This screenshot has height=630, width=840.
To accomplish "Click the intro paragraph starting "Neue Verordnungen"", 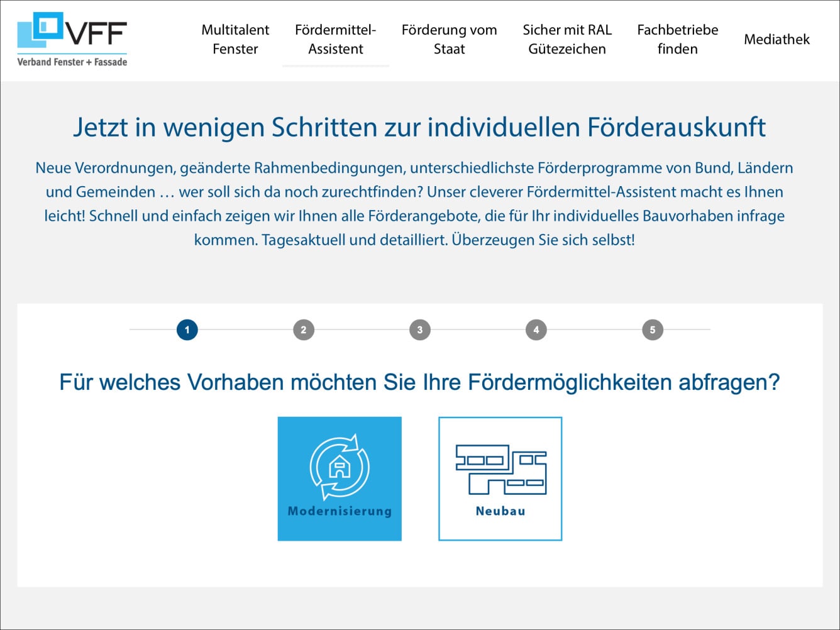I will tap(414, 204).
